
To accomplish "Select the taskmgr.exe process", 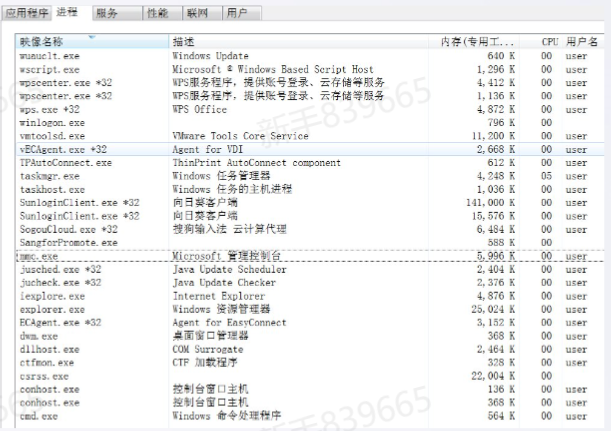I will click(310, 176).
